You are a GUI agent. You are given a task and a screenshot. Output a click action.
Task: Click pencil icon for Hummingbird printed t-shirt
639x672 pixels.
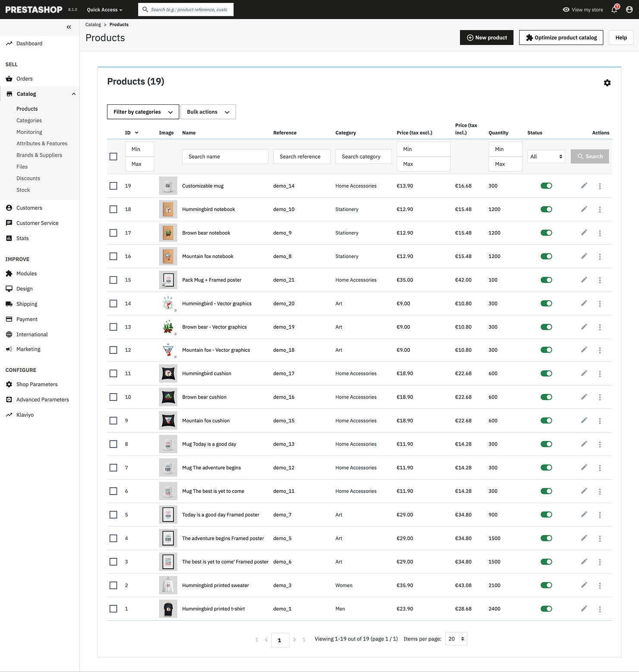tap(584, 609)
